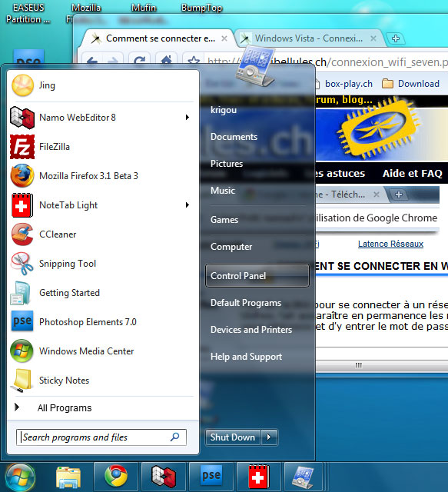This screenshot has width=448, height=492.
Task: Open the Mufin desktop shortcut
Action: pyautogui.click(x=144, y=8)
